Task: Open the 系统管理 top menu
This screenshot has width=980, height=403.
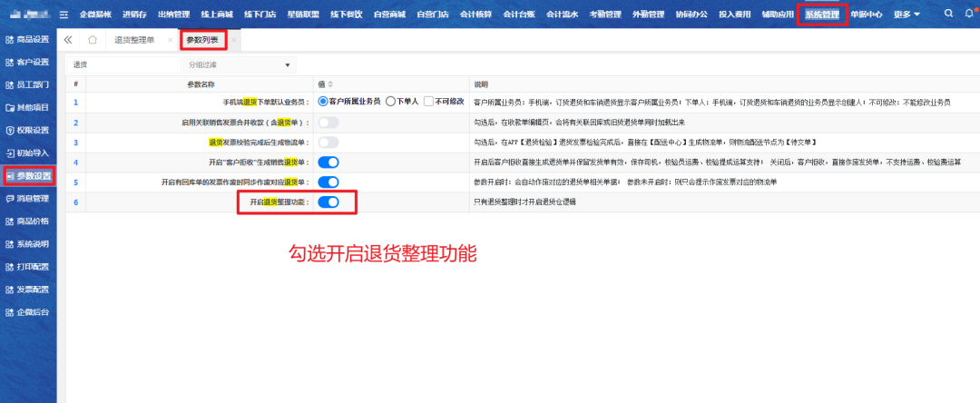Action: [822, 15]
